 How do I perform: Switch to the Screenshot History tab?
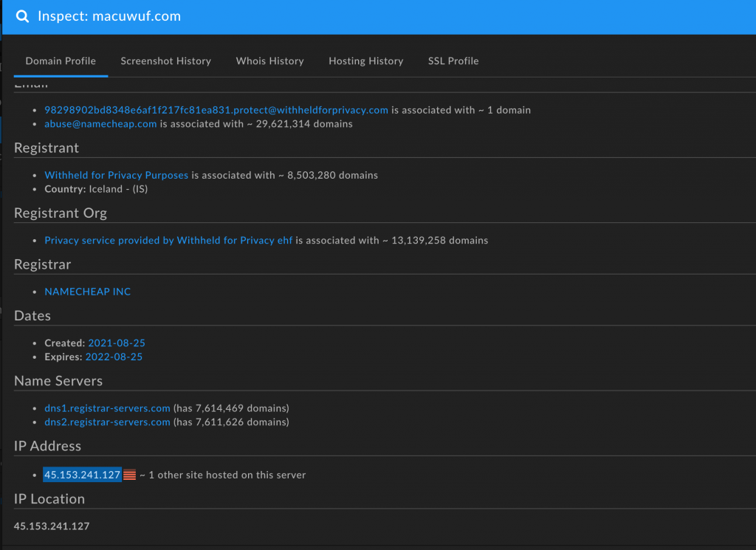(x=166, y=61)
